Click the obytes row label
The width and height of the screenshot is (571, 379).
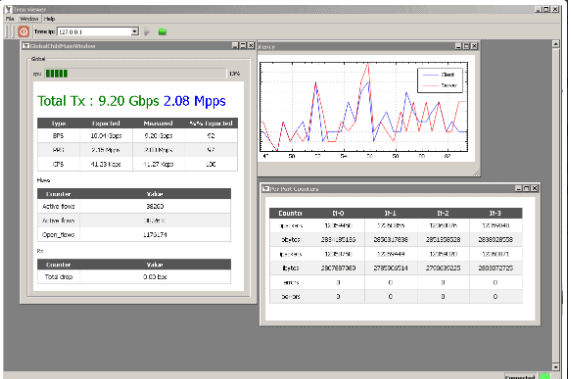point(291,240)
